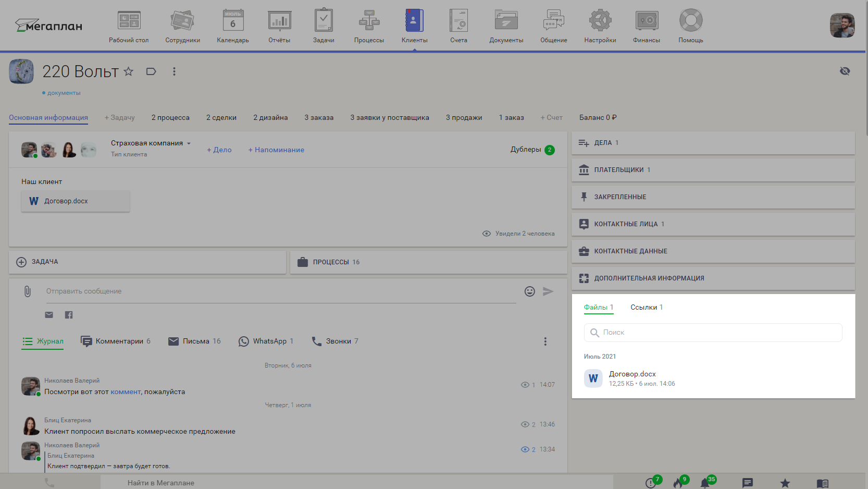Open the 2 дизайна tab
Viewport: 868px width, 489px height.
pyautogui.click(x=270, y=118)
